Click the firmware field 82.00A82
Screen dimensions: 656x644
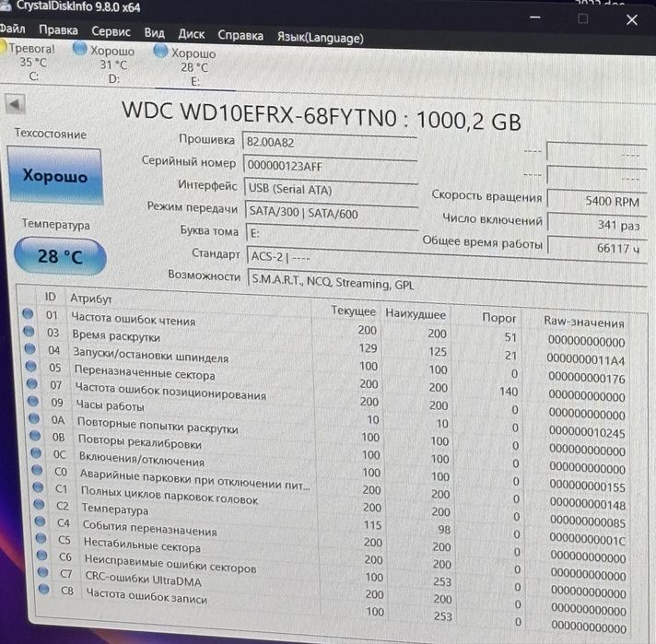330,142
